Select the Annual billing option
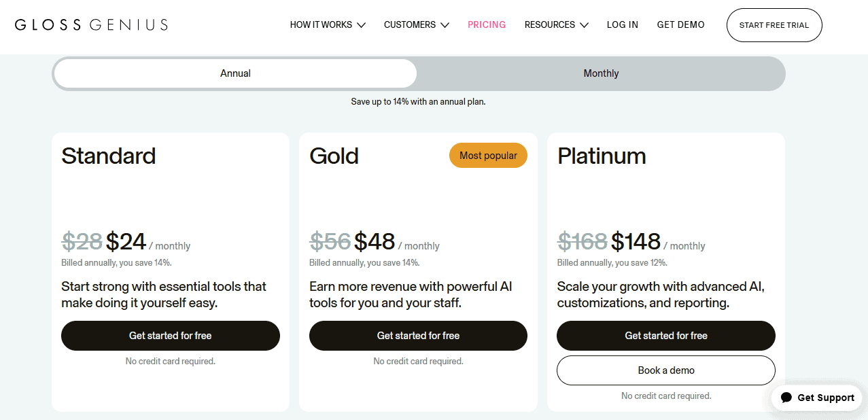This screenshot has width=868, height=420. [235, 73]
